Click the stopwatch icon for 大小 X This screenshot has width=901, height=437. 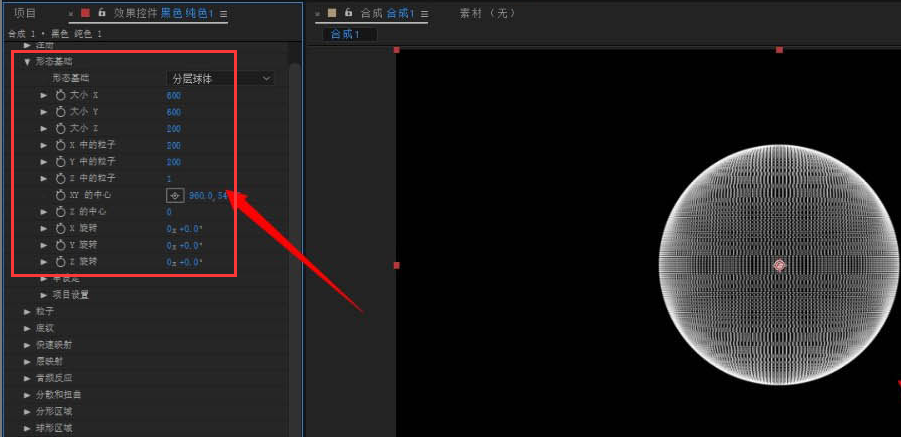pos(60,95)
